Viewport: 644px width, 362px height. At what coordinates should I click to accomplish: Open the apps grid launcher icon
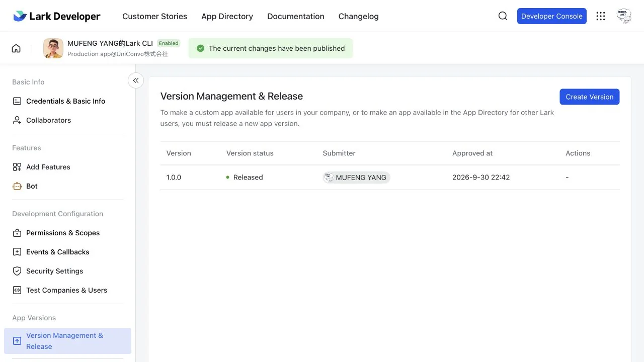(x=601, y=16)
